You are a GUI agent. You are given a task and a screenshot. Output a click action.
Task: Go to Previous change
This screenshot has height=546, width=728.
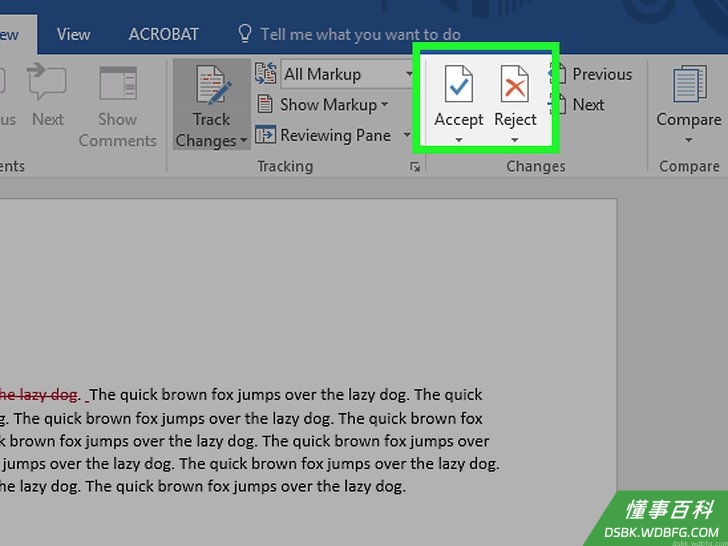click(x=591, y=74)
